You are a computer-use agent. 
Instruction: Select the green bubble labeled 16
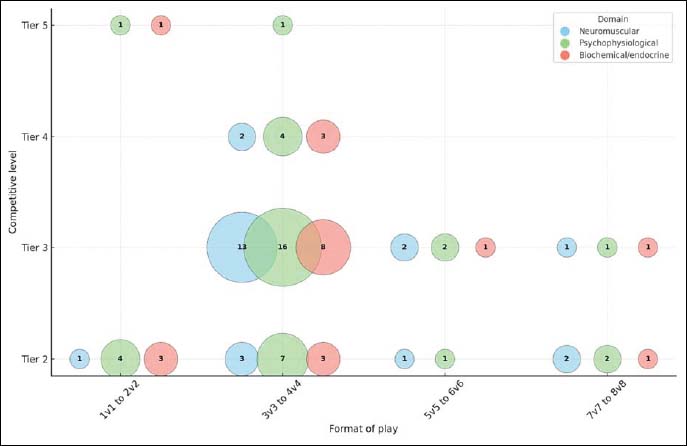282,247
